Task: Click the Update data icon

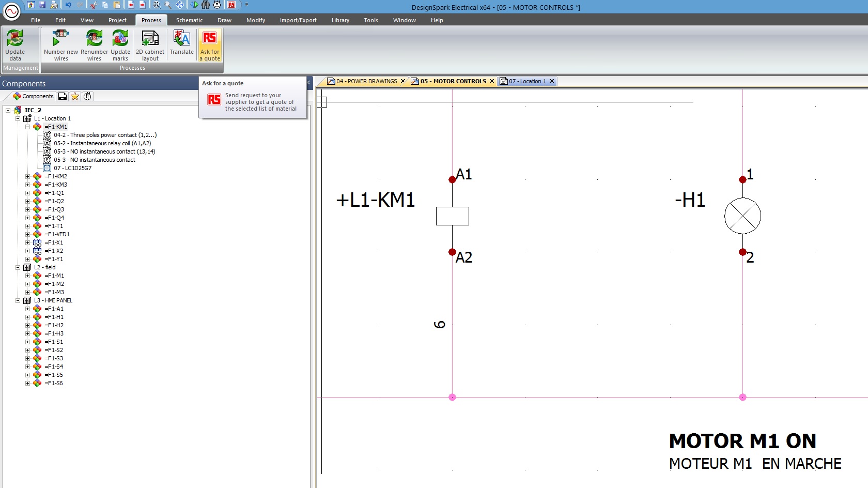Action: 15,45
